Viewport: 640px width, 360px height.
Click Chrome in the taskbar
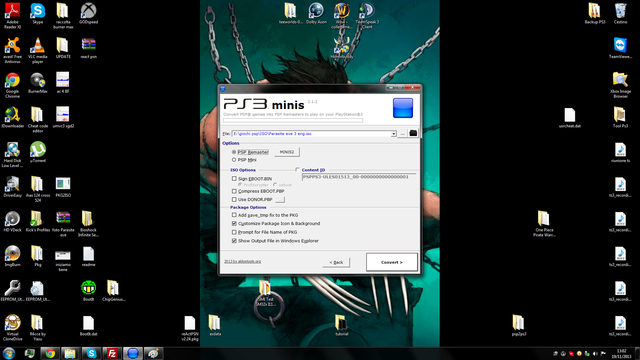[50, 353]
